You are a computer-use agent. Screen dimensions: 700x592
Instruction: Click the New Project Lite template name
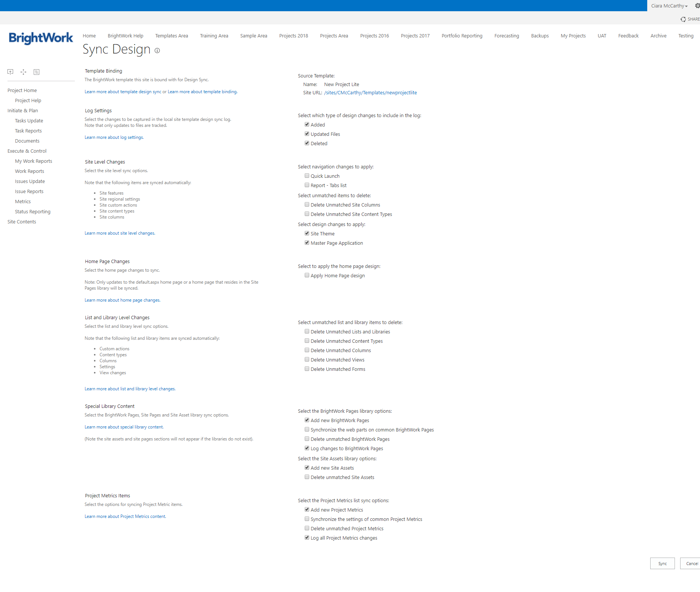(341, 84)
